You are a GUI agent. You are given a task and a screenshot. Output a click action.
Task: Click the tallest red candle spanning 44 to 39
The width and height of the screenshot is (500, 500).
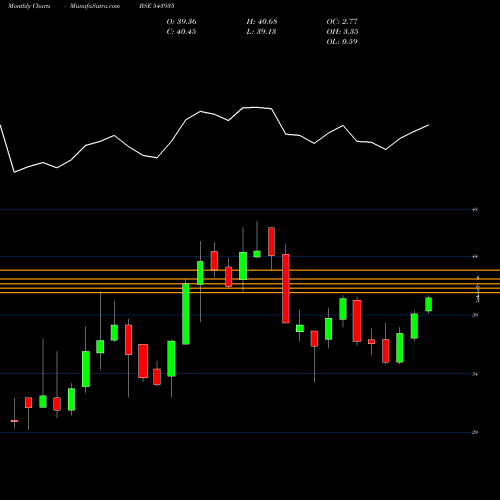[x=286, y=289]
